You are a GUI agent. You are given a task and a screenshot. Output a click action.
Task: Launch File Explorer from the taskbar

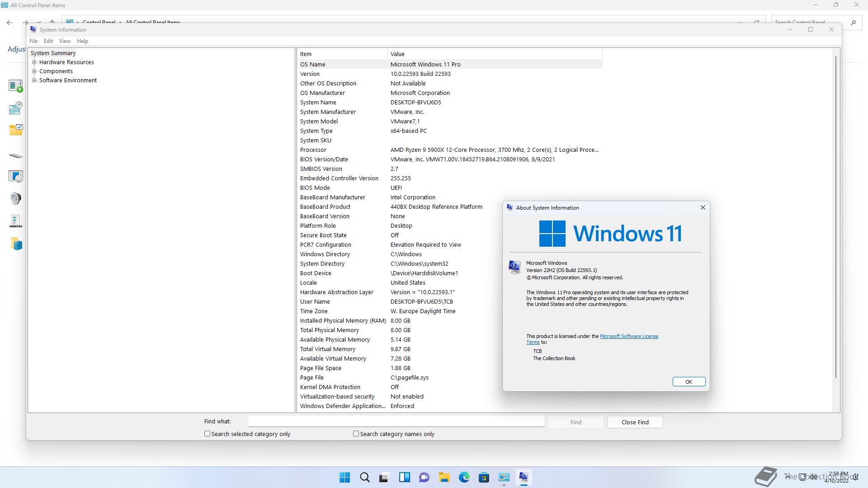click(x=444, y=477)
